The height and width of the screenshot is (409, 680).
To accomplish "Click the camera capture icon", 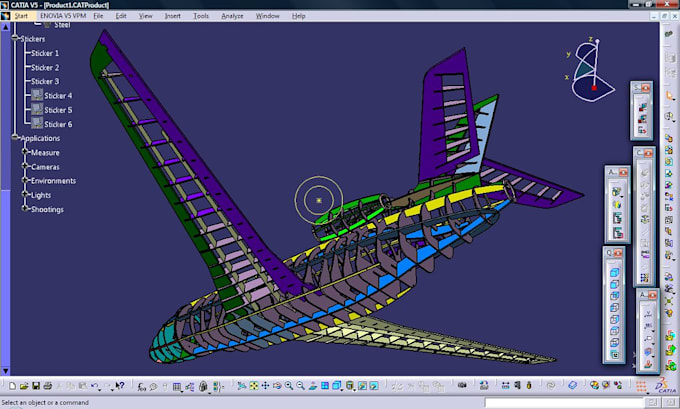I will pos(462,385).
